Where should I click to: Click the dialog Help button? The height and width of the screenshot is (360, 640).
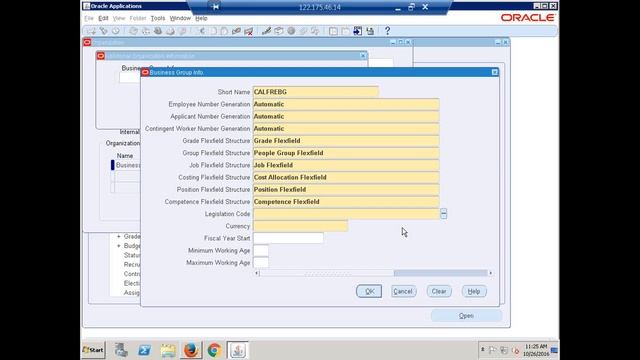(x=474, y=291)
